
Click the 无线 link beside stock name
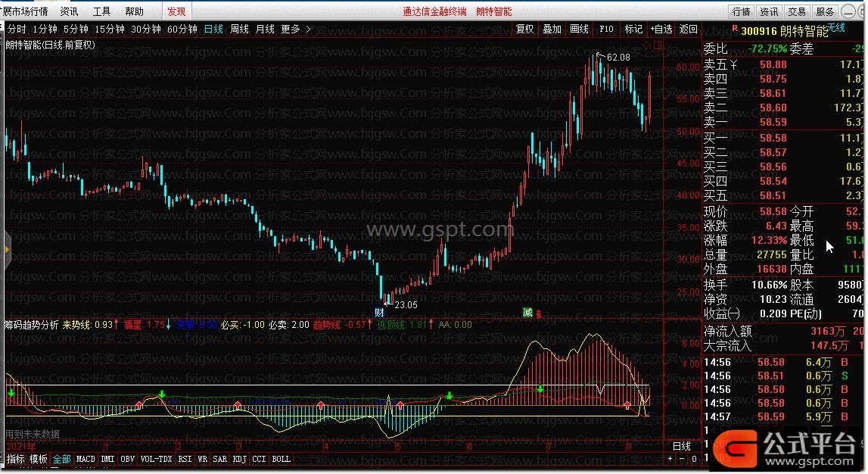pyautogui.click(x=836, y=28)
